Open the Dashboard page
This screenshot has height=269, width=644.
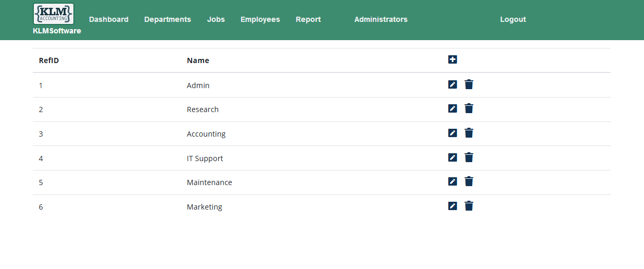tap(109, 19)
